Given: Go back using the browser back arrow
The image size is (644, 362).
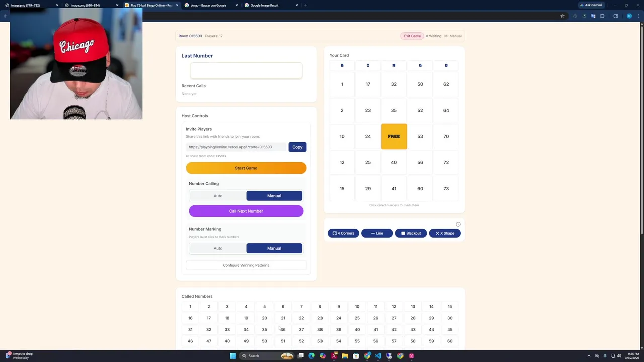Looking at the screenshot, I should tap(5, 16).
